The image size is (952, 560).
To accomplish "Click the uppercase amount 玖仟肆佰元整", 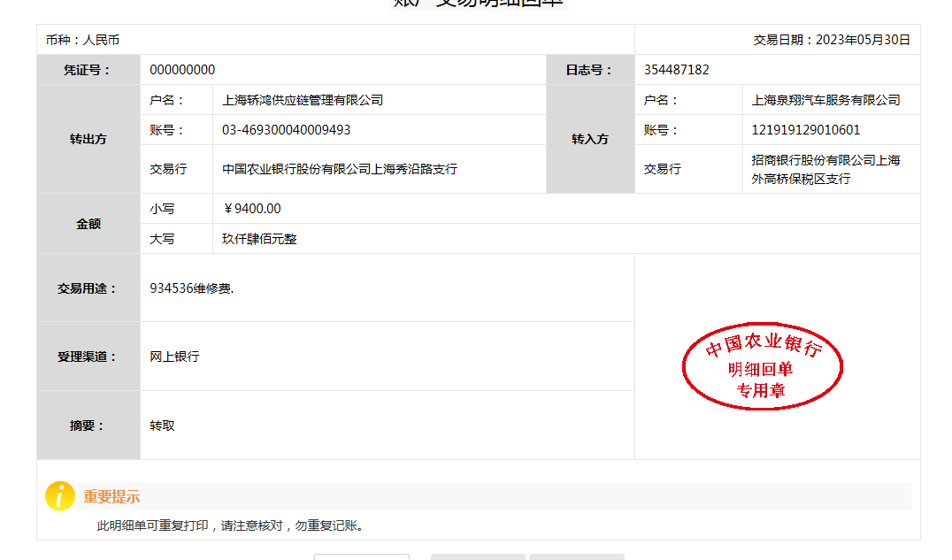I will pyautogui.click(x=259, y=239).
